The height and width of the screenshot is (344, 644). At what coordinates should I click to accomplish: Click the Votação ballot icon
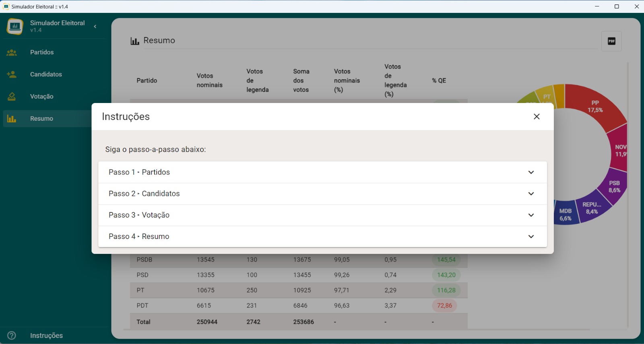(12, 97)
